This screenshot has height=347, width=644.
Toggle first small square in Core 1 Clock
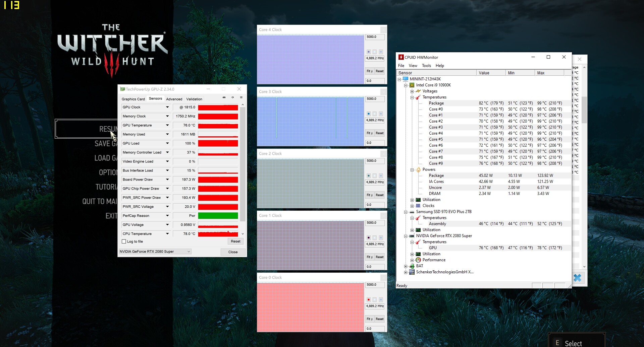coord(369,238)
